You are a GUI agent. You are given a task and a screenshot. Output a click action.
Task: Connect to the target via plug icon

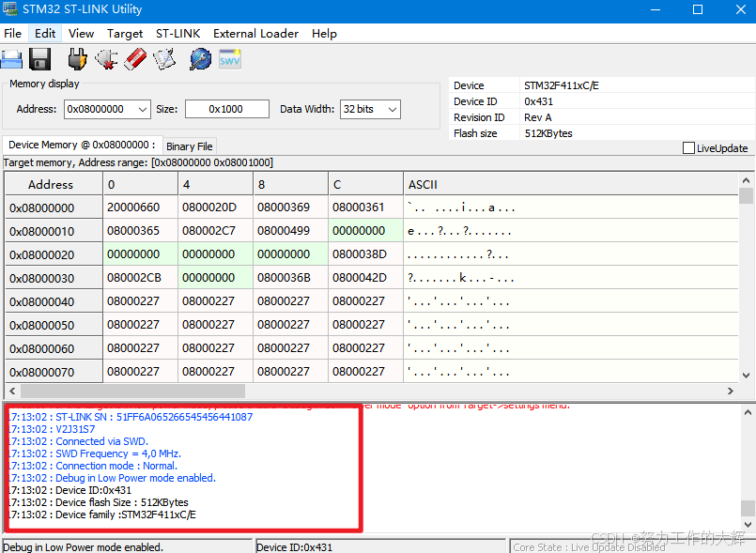(77, 60)
